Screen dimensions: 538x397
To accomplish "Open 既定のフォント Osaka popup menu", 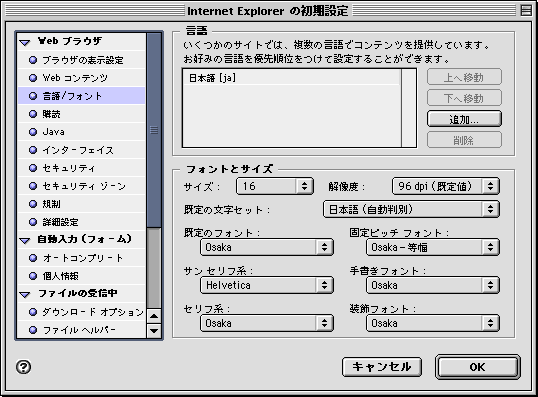I will click(x=267, y=247).
